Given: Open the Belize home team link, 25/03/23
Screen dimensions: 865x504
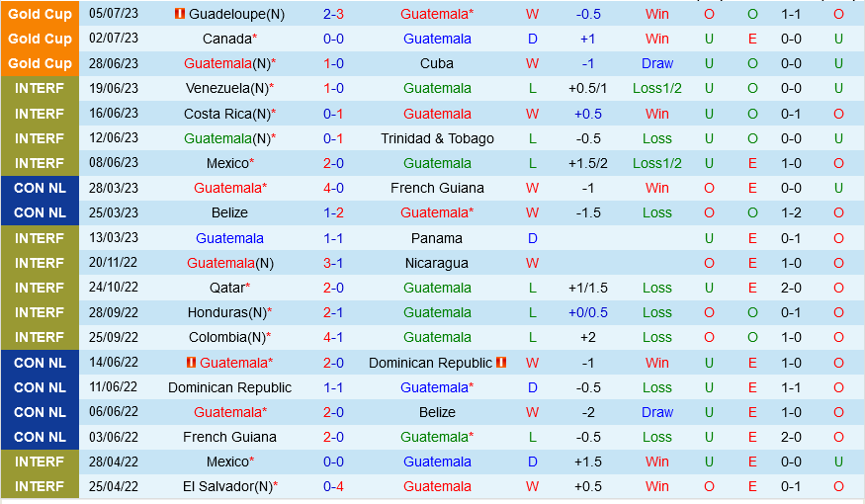Looking at the screenshot, I should point(229,212).
